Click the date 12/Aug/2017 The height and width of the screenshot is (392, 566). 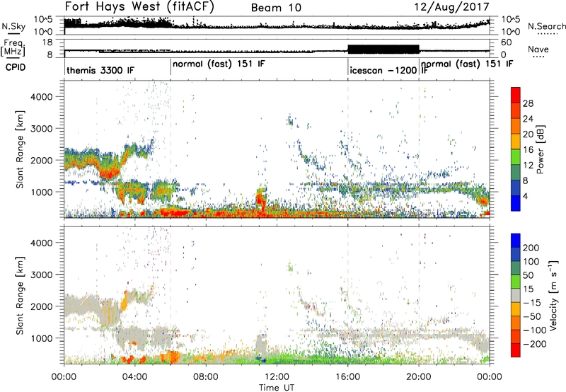[x=452, y=7]
